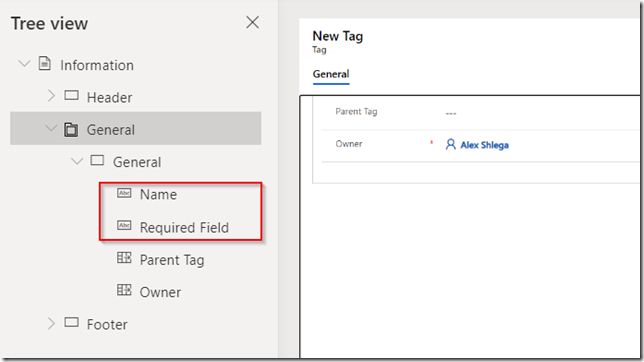Click the Tree view heading

coord(49,23)
